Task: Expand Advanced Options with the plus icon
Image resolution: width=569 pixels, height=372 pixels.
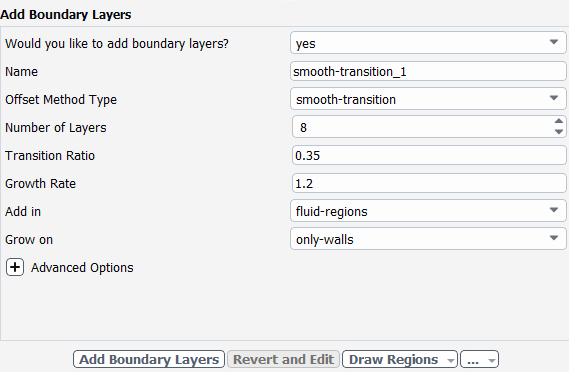Action: tap(15, 267)
